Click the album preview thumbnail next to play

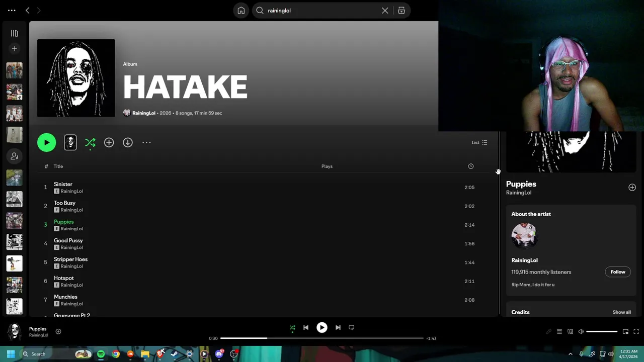pyautogui.click(x=70, y=142)
